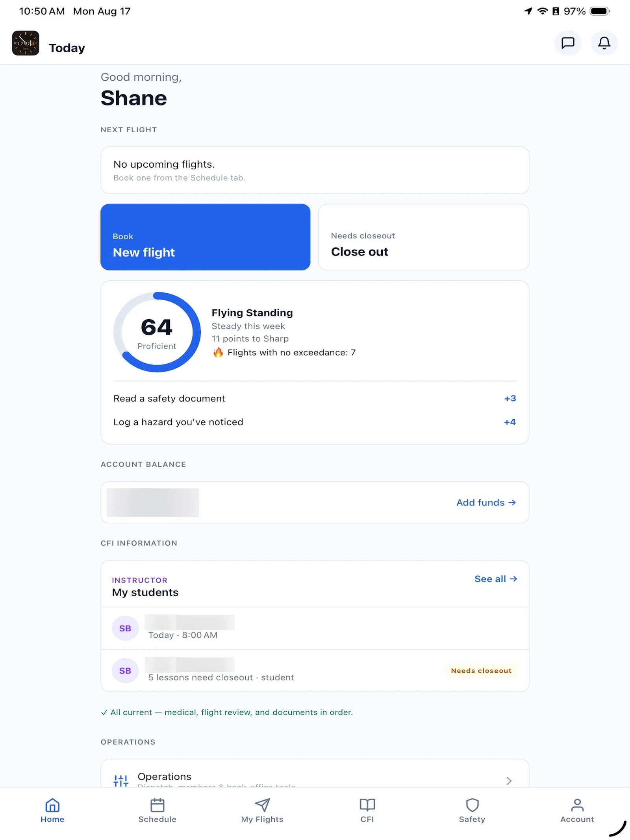Image resolution: width=630 pixels, height=840 pixels.
Task: Open the Operations sliders icon
Action: tap(121, 780)
